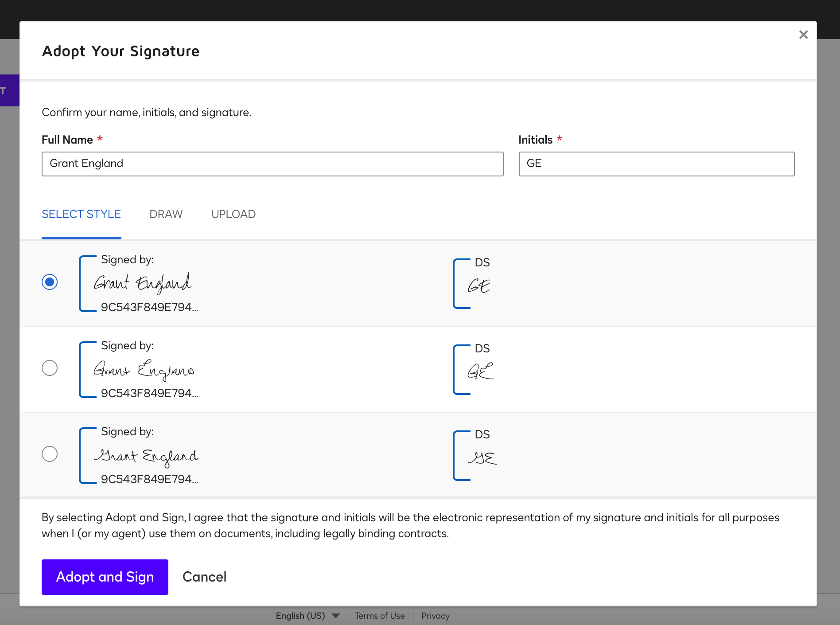Click into the Full Name field
The width and height of the screenshot is (840, 625).
tap(272, 164)
